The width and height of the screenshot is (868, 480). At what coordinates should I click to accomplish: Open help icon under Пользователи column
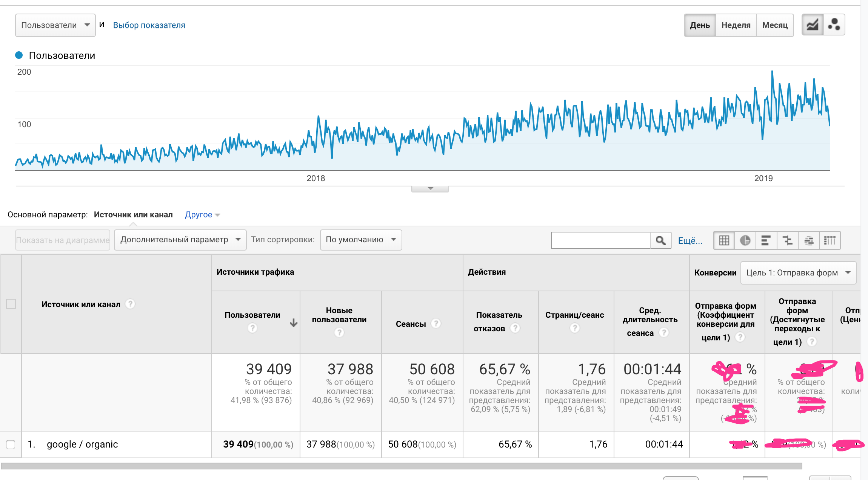(x=252, y=328)
